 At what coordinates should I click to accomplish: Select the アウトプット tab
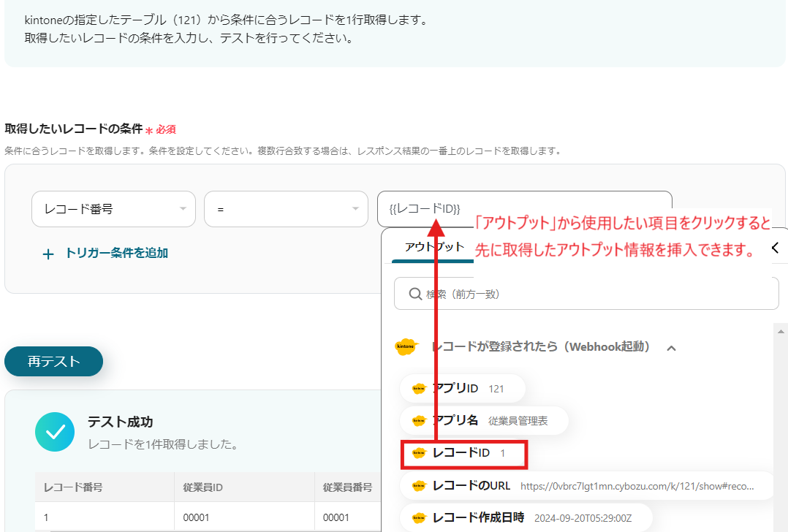434,247
